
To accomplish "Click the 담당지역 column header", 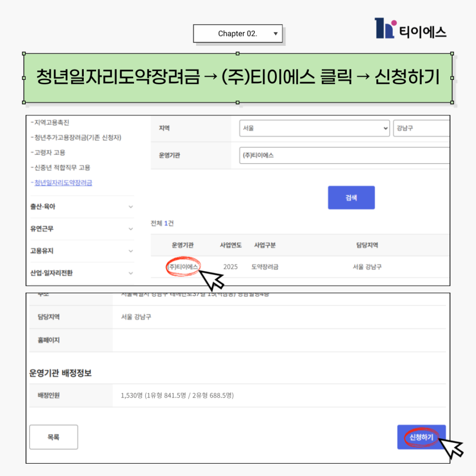I will [x=367, y=245].
